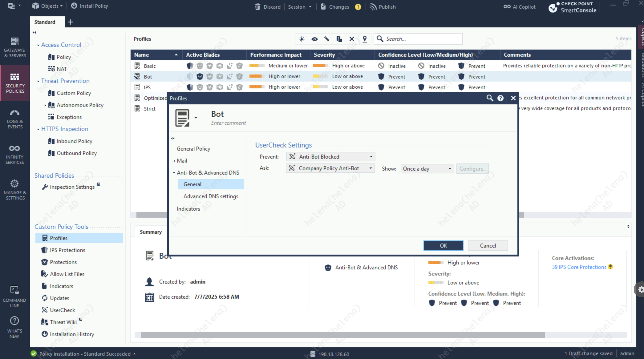Click OK button in dialog

click(x=443, y=246)
